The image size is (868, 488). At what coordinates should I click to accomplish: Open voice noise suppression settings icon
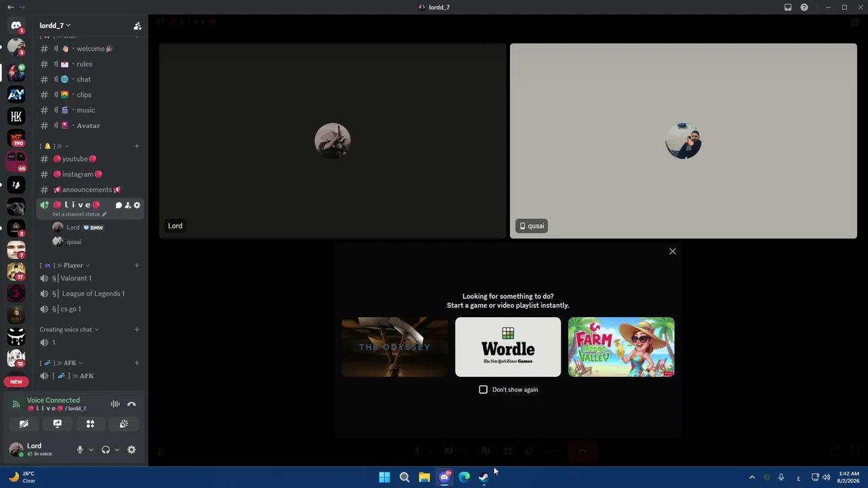(x=115, y=404)
